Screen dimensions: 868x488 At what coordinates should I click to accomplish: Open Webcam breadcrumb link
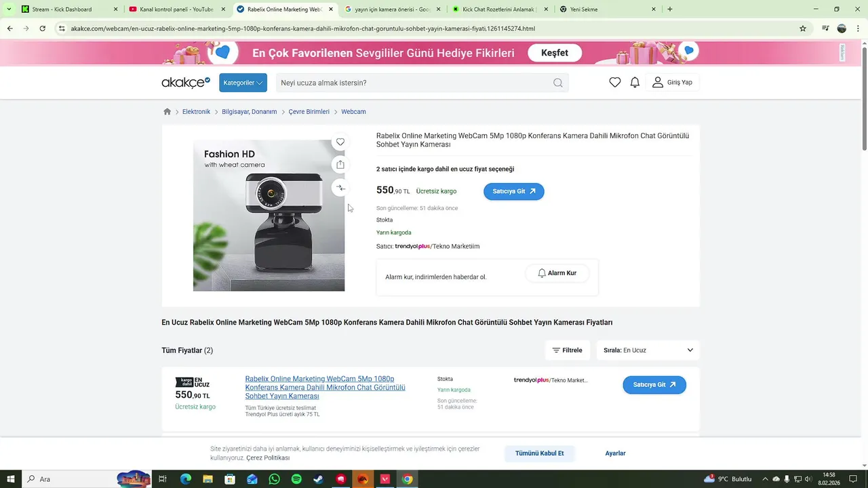(x=353, y=112)
